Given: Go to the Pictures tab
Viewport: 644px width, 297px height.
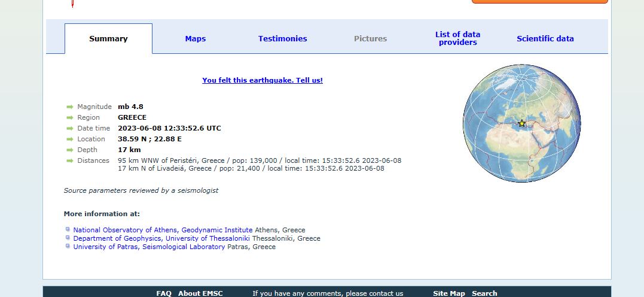Looking at the screenshot, I should 370,39.
